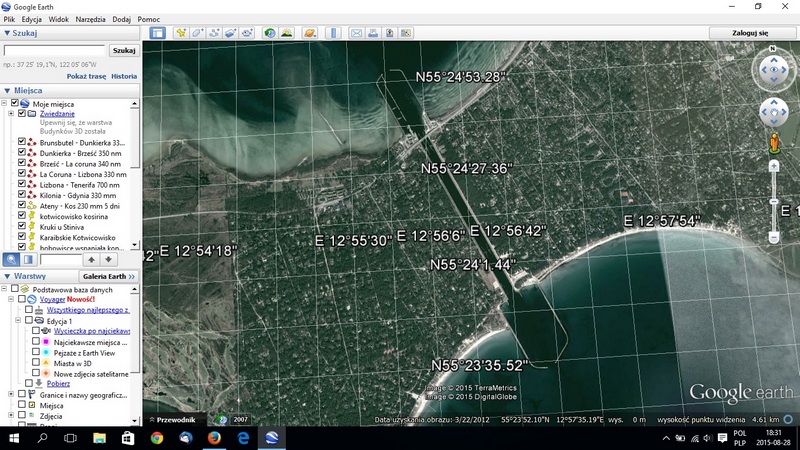Screen dimensions: 800x450
Task: Click the Pokaż trasę link
Action: [x=86, y=76]
